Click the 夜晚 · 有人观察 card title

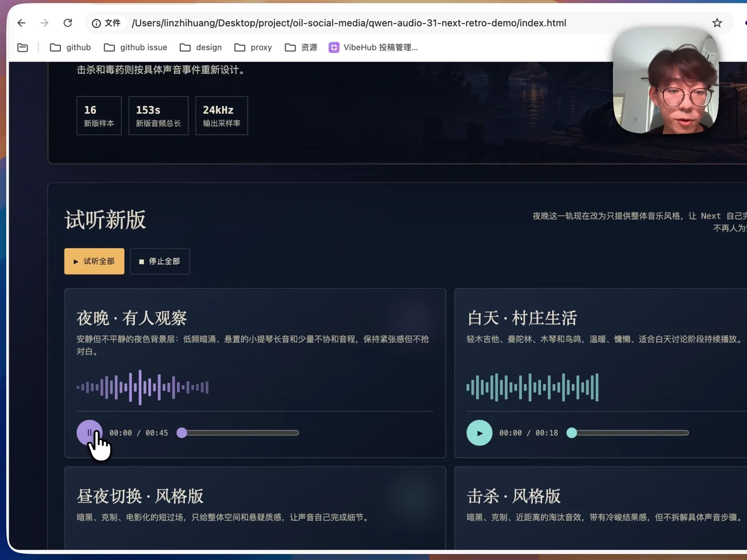point(132,318)
